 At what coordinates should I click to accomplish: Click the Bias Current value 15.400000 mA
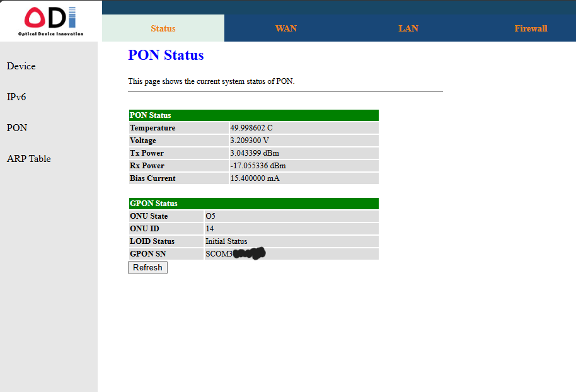[255, 178]
